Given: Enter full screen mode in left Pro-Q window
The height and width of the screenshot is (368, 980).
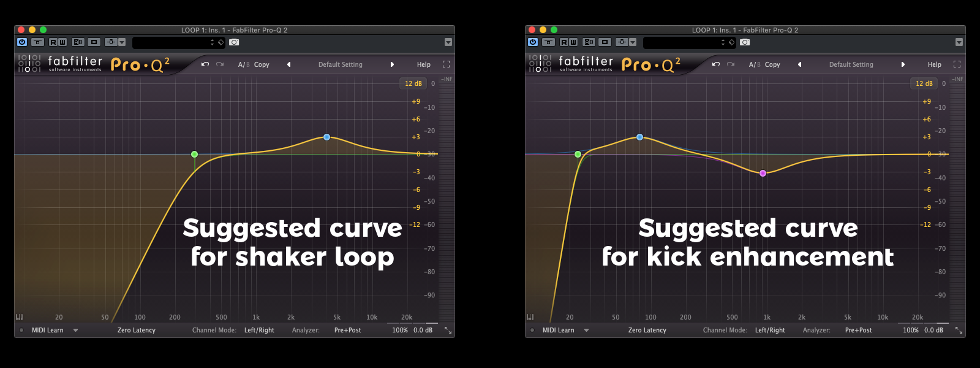Looking at the screenshot, I should click(x=446, y=64).
